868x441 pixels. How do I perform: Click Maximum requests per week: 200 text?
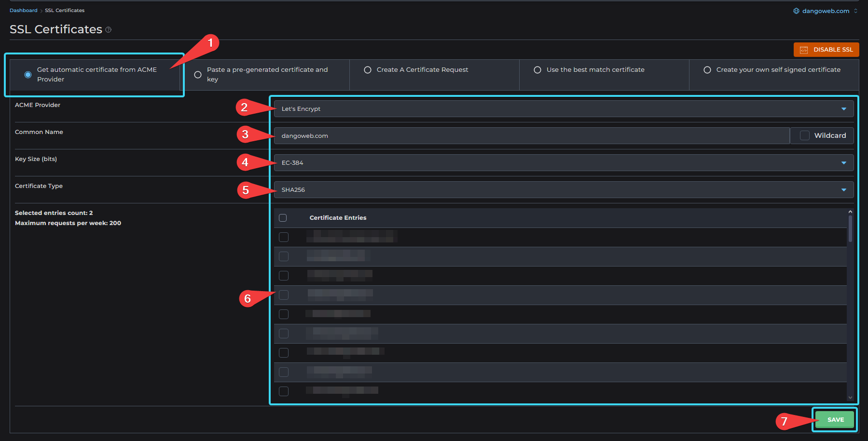68,223
